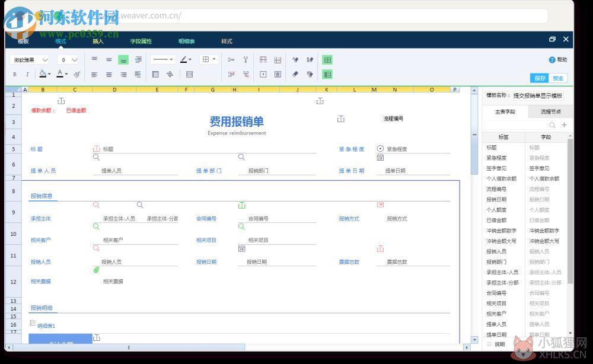Open the 字段属性 tab

(141, 41)
